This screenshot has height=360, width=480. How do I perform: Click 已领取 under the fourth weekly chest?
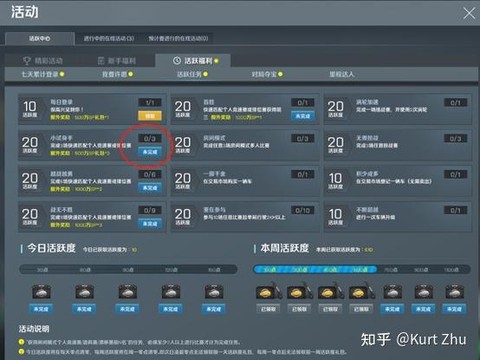(361, 309)
